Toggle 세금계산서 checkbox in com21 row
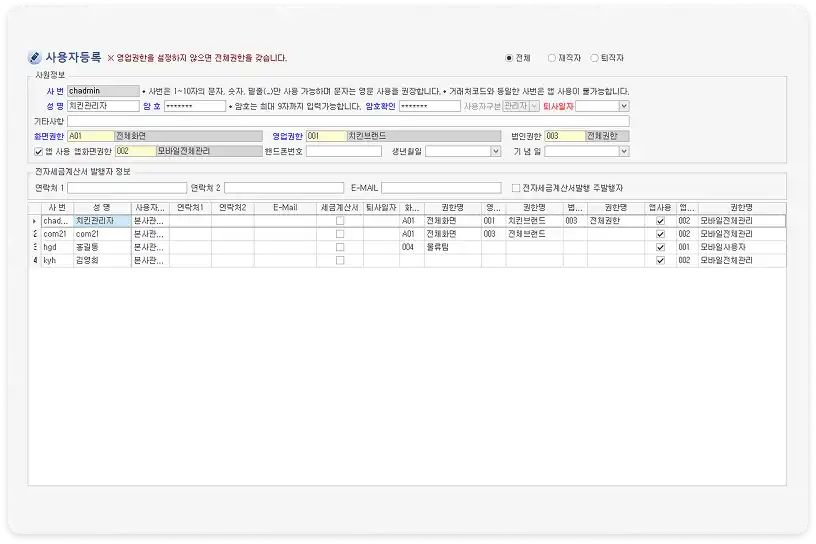 coord(340,234)
